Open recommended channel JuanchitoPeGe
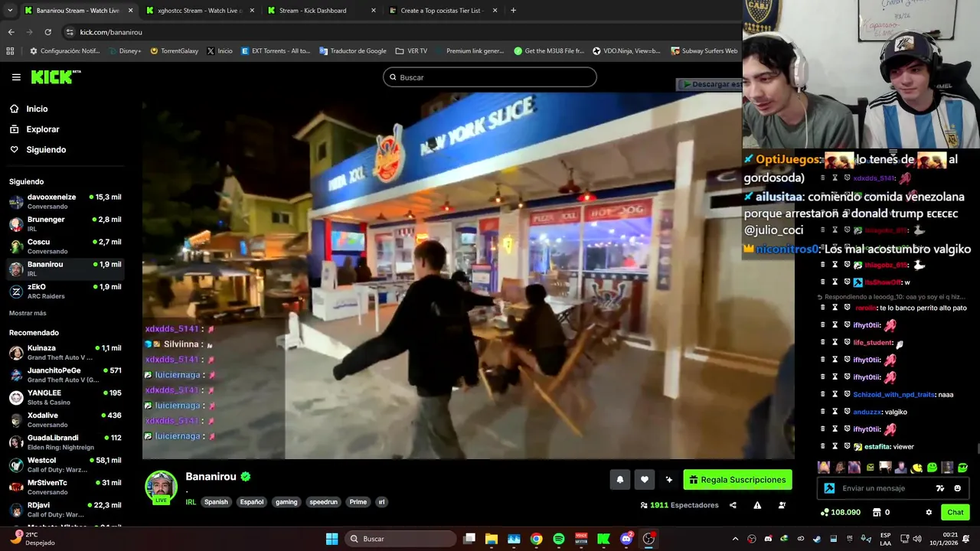980x551 pixels. (x=65, y=375)
